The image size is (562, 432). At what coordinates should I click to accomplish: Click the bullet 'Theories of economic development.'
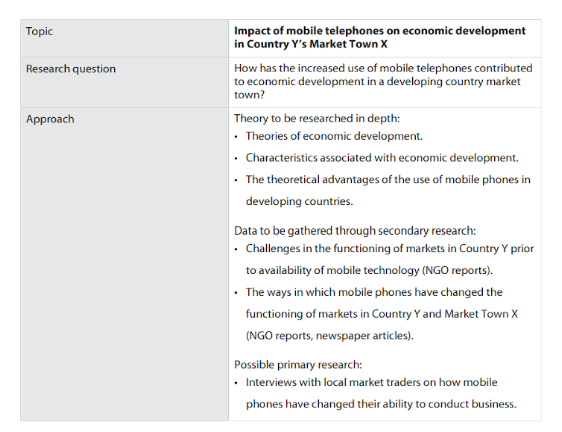click(x=334, y=136)
